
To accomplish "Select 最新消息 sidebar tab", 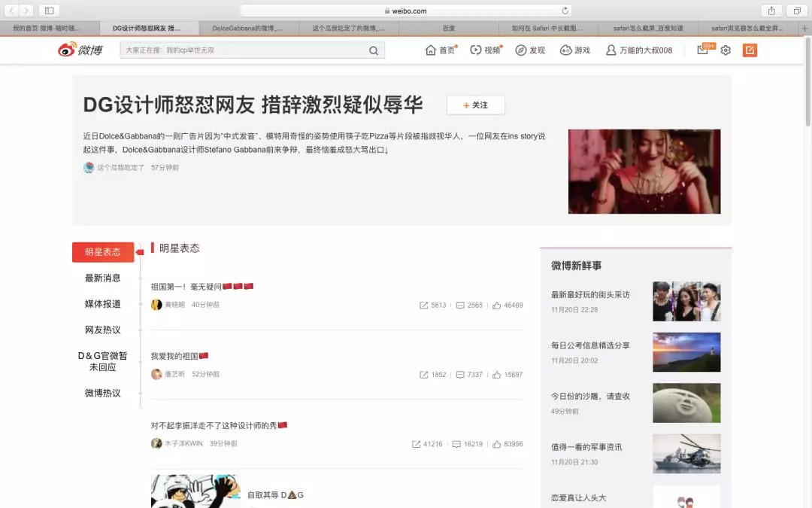I will 103,278.
